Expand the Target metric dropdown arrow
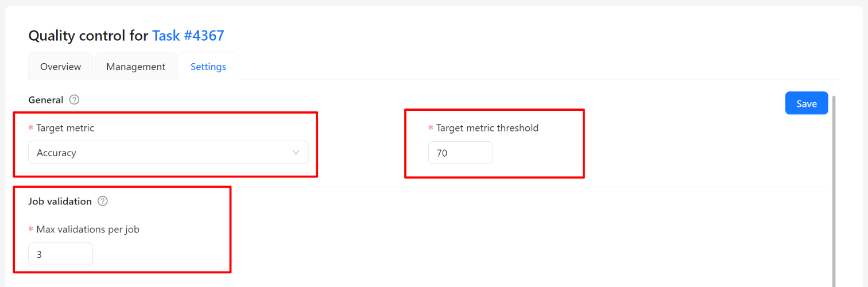Image resolution: width=868 pixels, height=287 pixels. point(296,153)
